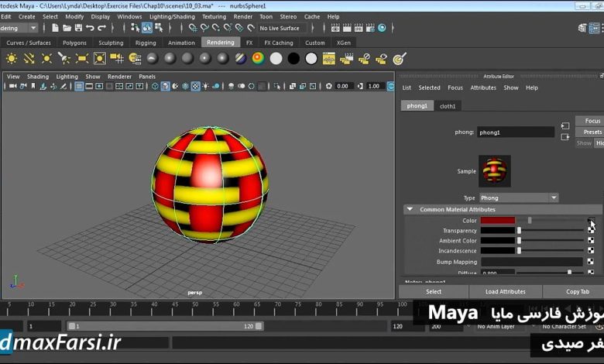Image resolution: width=604 pixels, height=364 pixels.
Task: Click the phong1 name input field
Action: (x=515, y=132)
